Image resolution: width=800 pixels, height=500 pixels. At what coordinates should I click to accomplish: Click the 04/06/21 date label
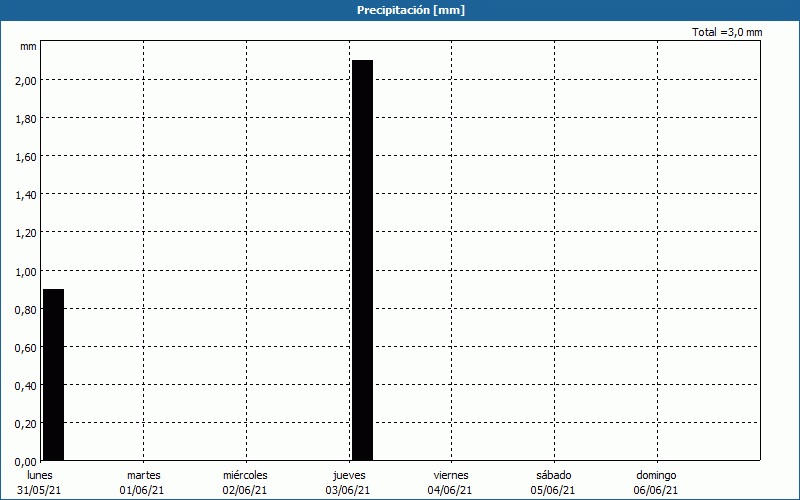(x=450, y=490)
